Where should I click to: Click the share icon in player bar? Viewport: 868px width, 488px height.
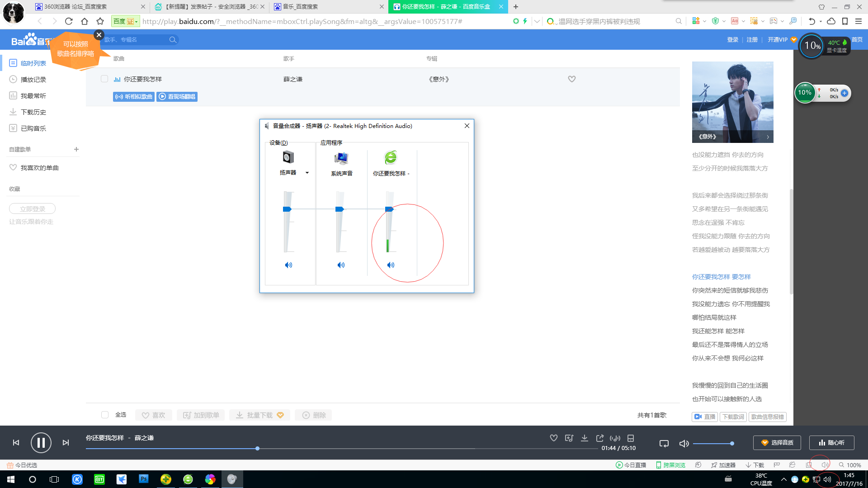coord(600,438)
